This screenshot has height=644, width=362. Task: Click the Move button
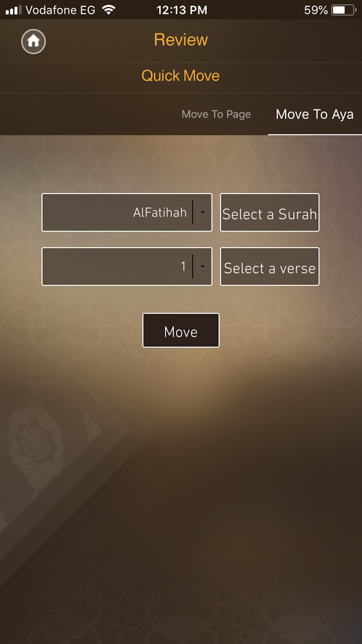pos(181,330)
